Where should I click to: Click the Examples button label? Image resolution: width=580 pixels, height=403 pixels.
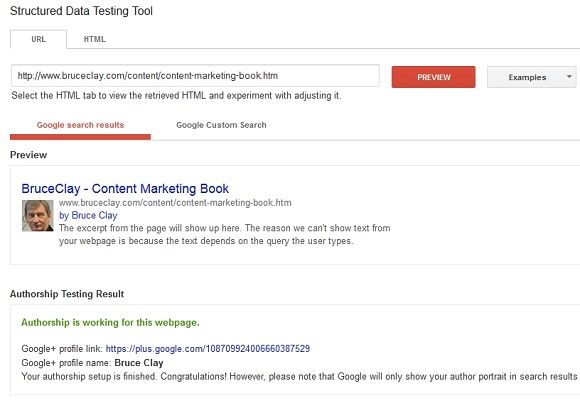coord(527,77)
